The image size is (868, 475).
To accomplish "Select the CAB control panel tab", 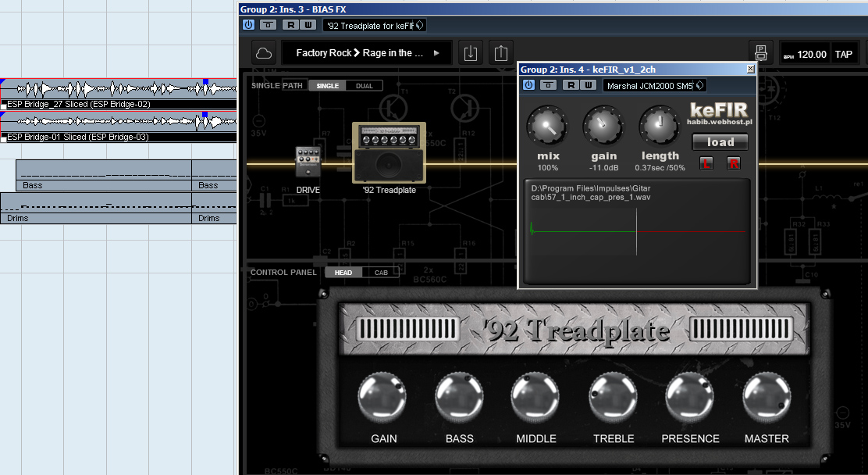I will point(381,273).
